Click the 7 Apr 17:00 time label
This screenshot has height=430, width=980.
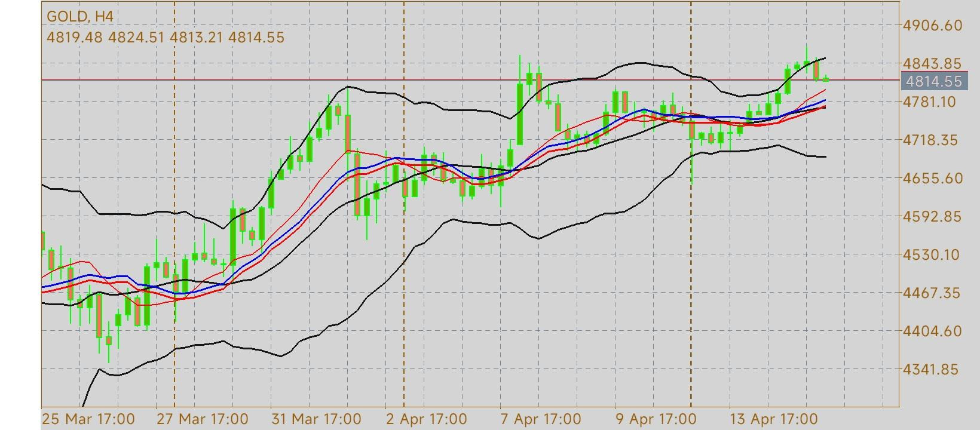coord(541,419)
